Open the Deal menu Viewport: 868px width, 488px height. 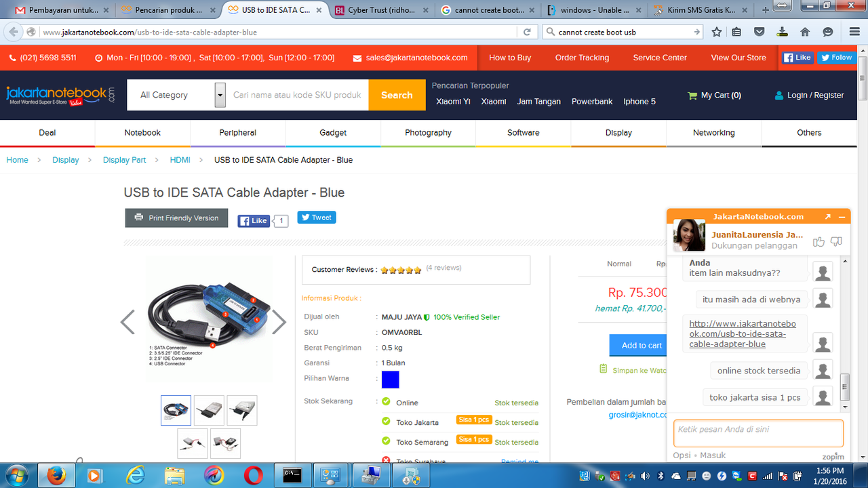pos(47,133)
